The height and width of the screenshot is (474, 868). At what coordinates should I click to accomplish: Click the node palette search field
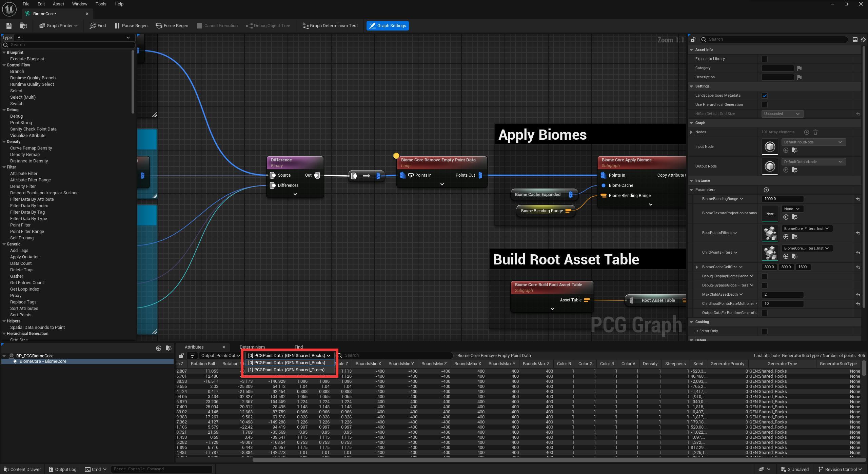69,45
